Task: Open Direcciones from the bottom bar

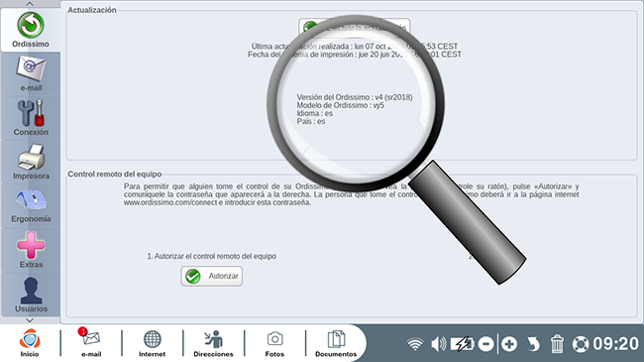Action: click(213, 343)
